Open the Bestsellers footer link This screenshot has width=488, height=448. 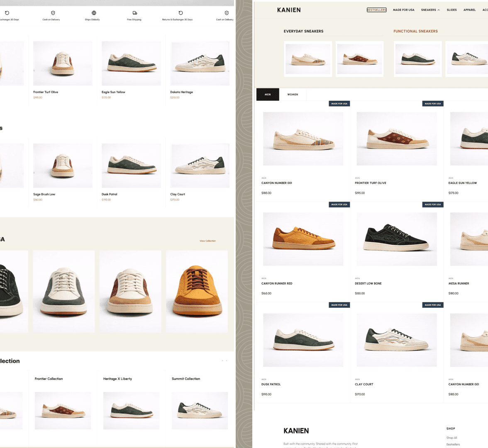tap(453, 445)
